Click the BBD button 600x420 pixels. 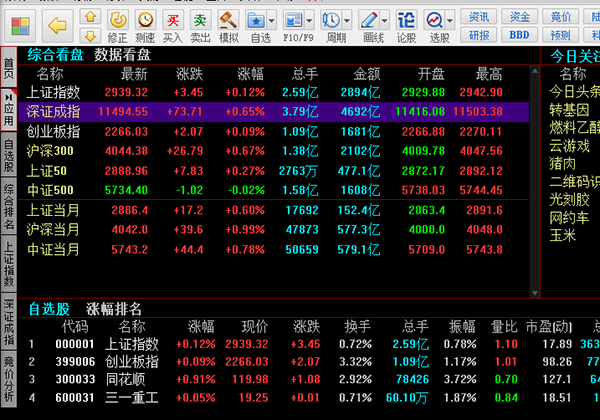[x=519, y=34]
